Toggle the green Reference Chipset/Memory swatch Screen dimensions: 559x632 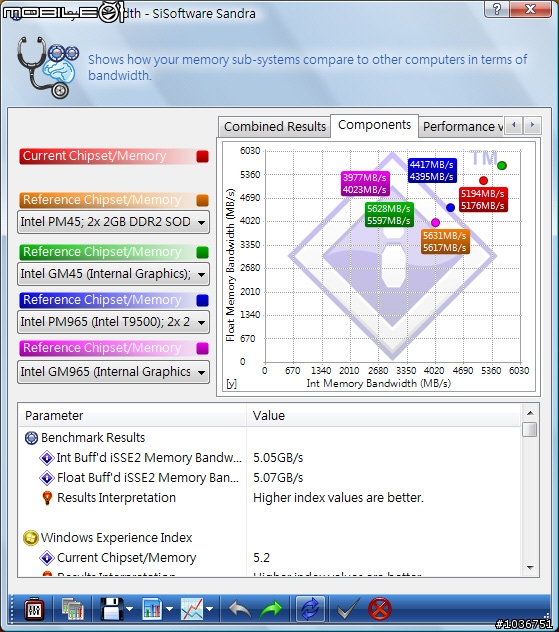pyautogui.click(x=202, y=252)
